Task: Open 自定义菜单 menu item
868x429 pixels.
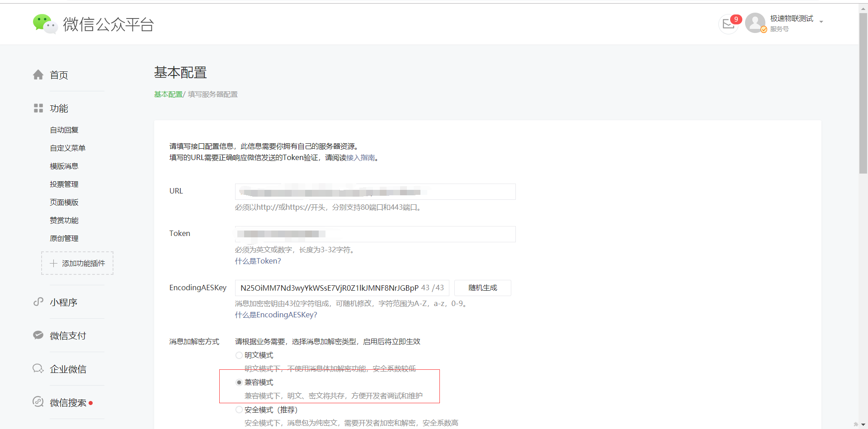Action: (x=68, y=148)
